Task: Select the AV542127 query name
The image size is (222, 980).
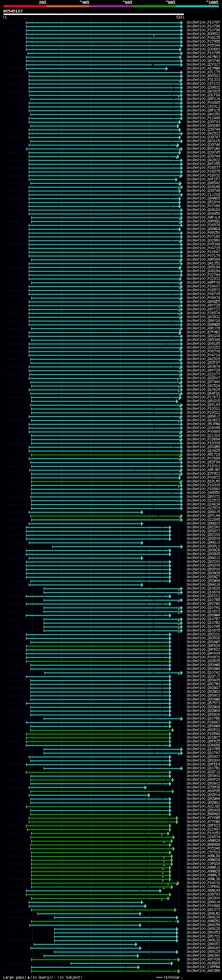Action: [x=13, y=11]
